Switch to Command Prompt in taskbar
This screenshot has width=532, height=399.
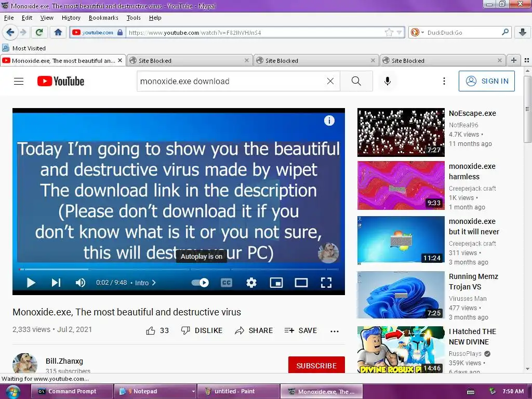tap(72, 391)
